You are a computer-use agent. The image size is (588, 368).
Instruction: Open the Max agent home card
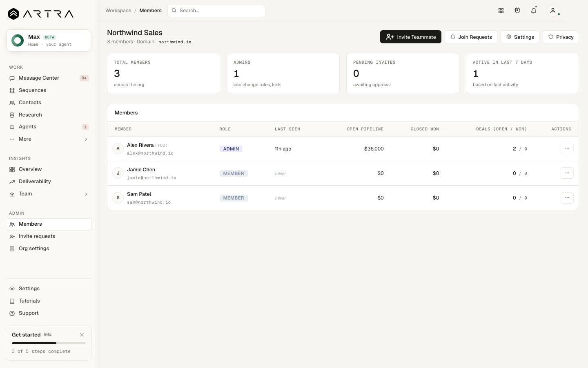click(x=49, y=40)
